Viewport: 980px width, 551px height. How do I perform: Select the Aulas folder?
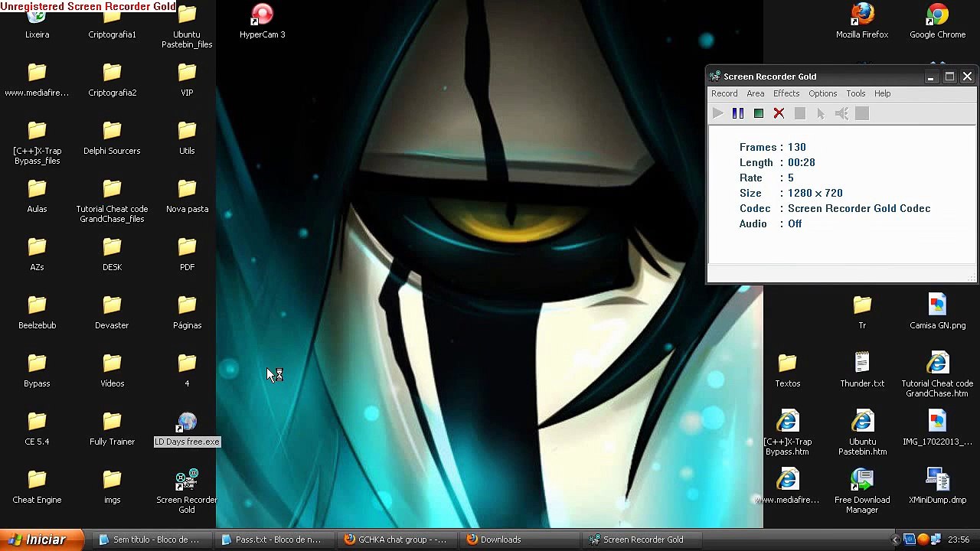tap(37, 196)
